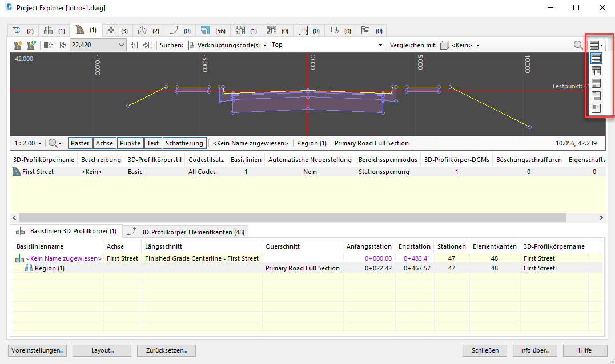The height and width of the screenshot is (364, 615).
Task: Open the assemblies tab showing (3)
Action: [x=117, y=30]
